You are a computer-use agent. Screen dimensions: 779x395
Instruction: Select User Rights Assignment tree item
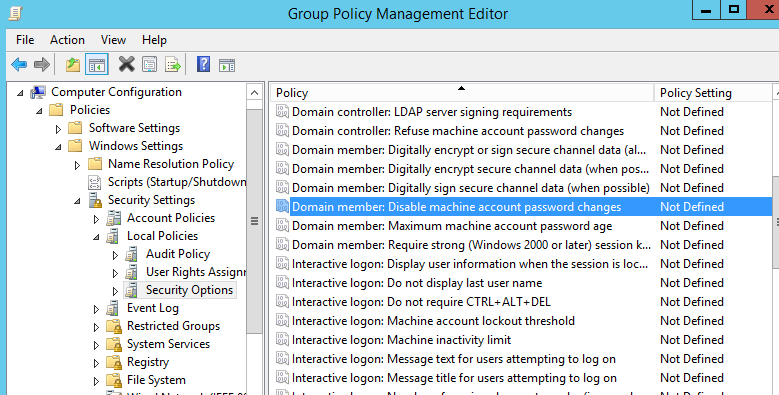coord(196,272)
